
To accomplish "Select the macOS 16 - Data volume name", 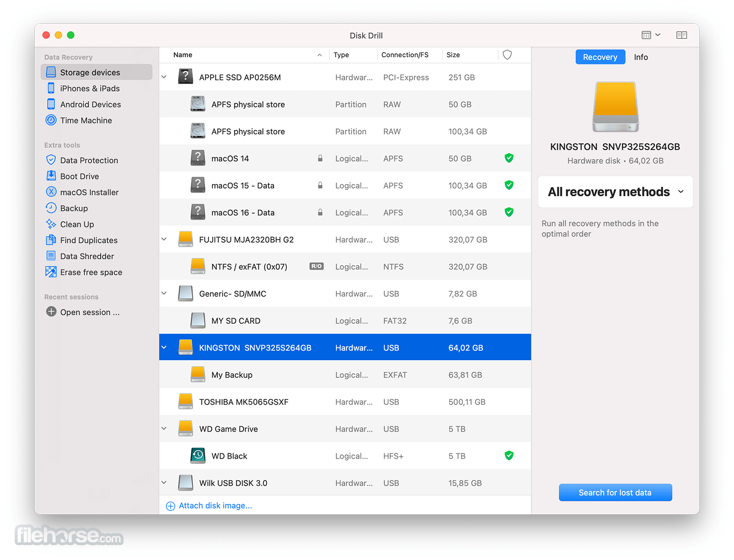I will (x=243, y=213).
